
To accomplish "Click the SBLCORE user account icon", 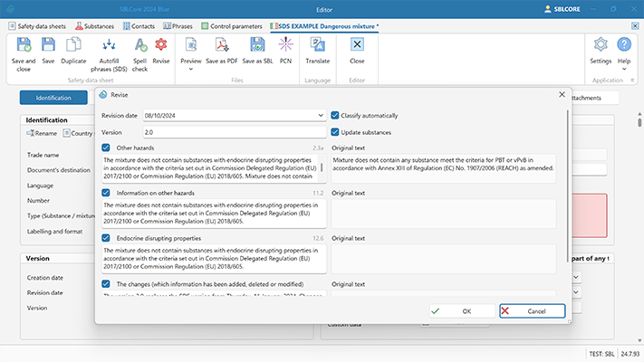I will (x=547, y=9).
